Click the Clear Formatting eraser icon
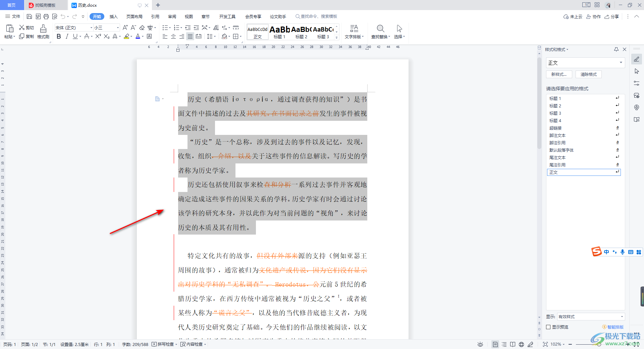Image resolution: width=644 pixels, height=349 pixels. pyautogui.click(x=142, y=28)
